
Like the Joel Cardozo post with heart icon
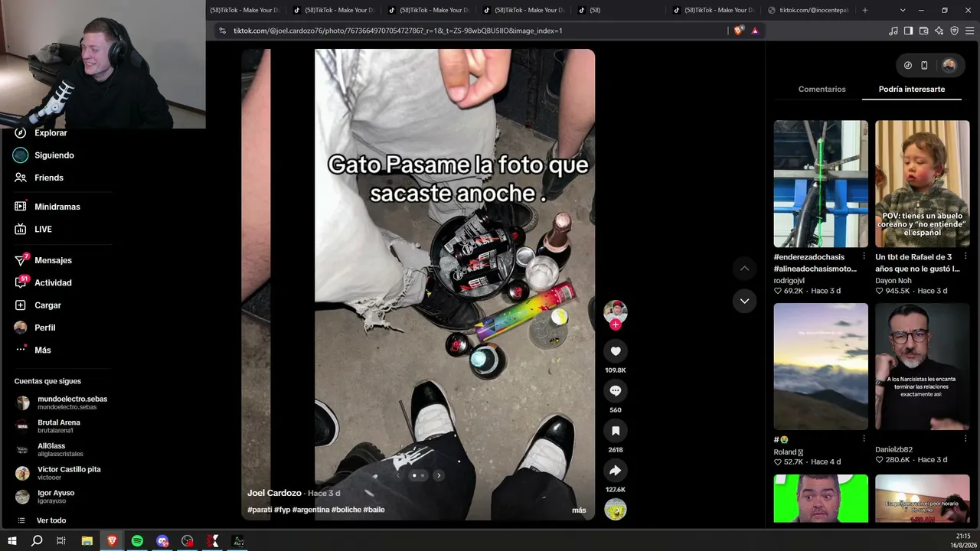pos(616,351)
